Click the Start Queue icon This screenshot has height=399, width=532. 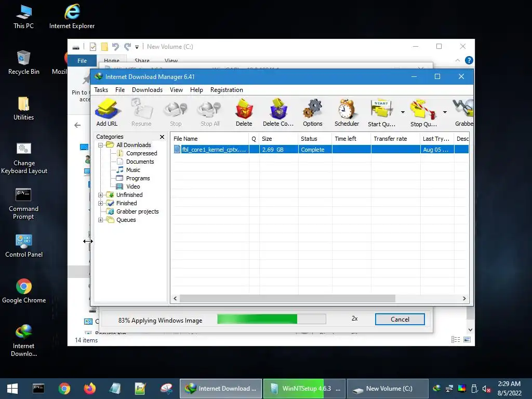[382, 112]
